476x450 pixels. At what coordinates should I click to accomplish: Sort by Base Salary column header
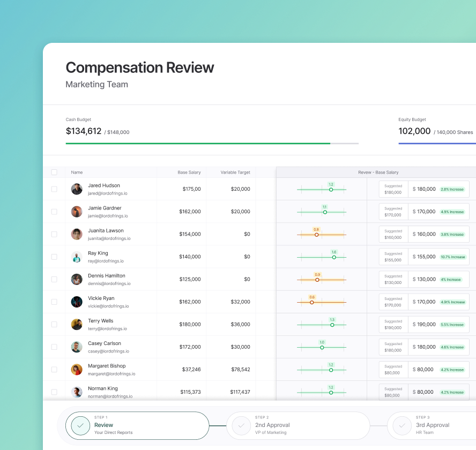coord(189,172)
